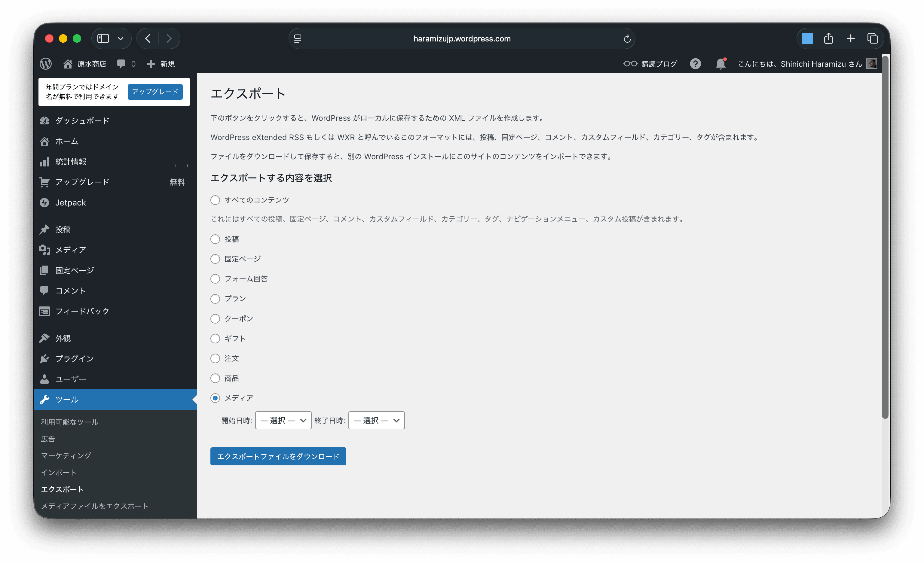This screenshot has height=563, width=924.
Task: Expand the Safari sidebar chevron menu
Action: (x=120, y=39)
